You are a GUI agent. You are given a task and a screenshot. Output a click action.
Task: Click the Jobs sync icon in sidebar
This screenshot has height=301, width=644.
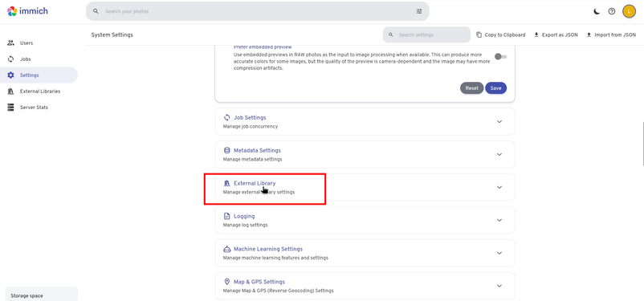pyautogui.click(x=11, y=59)
